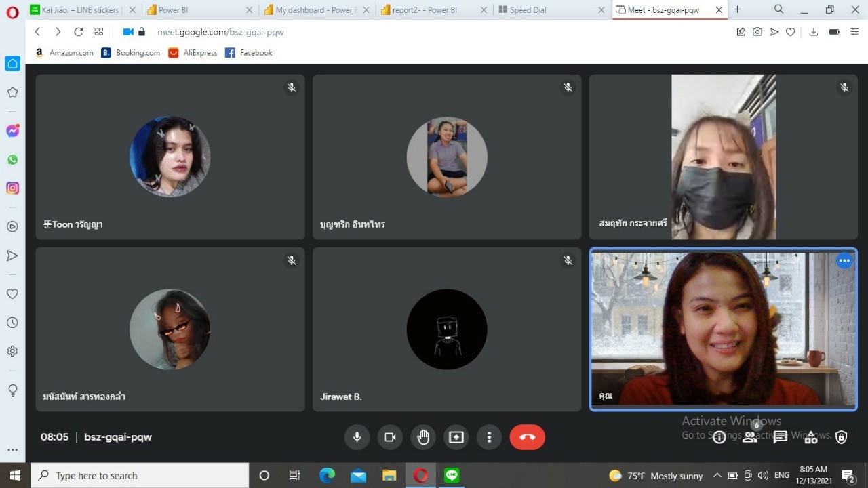Screen dimensions: 868x488
Task: Open the present screen option
Action: click(456, 437)
